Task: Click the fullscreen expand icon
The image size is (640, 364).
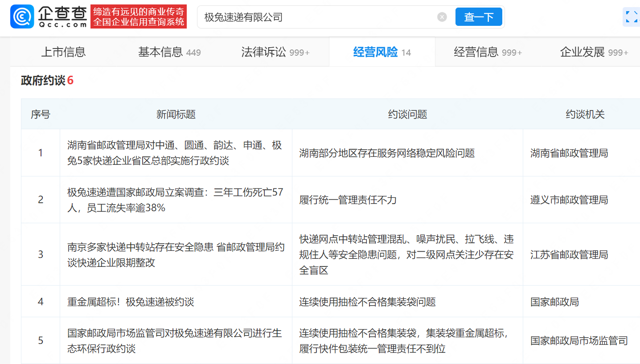Action: click(632, 17)
